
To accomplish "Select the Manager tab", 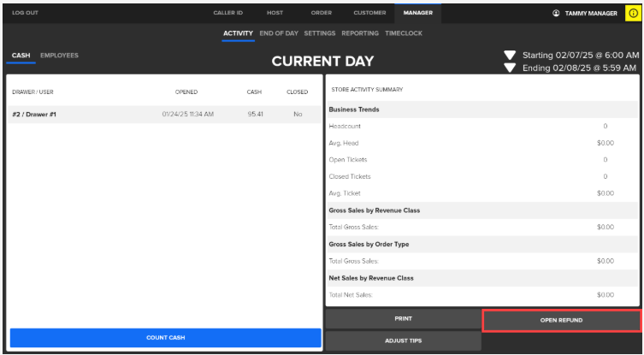I will [418, 13].
